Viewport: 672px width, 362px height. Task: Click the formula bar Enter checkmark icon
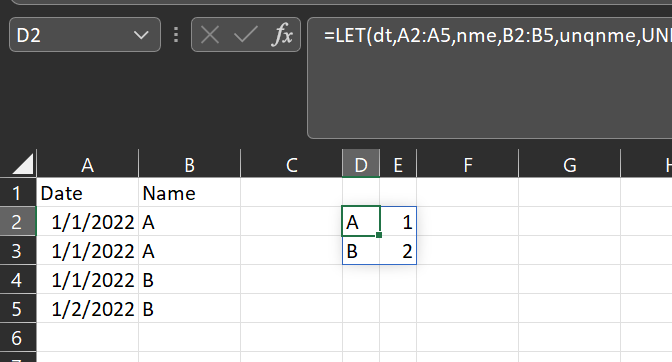(x=246, y=35)
